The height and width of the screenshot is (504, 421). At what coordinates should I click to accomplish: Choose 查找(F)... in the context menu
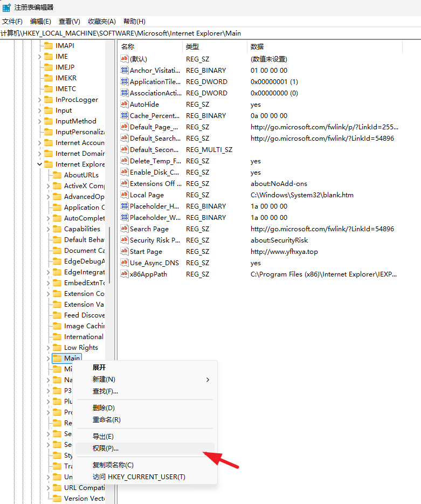coord(145,391)
